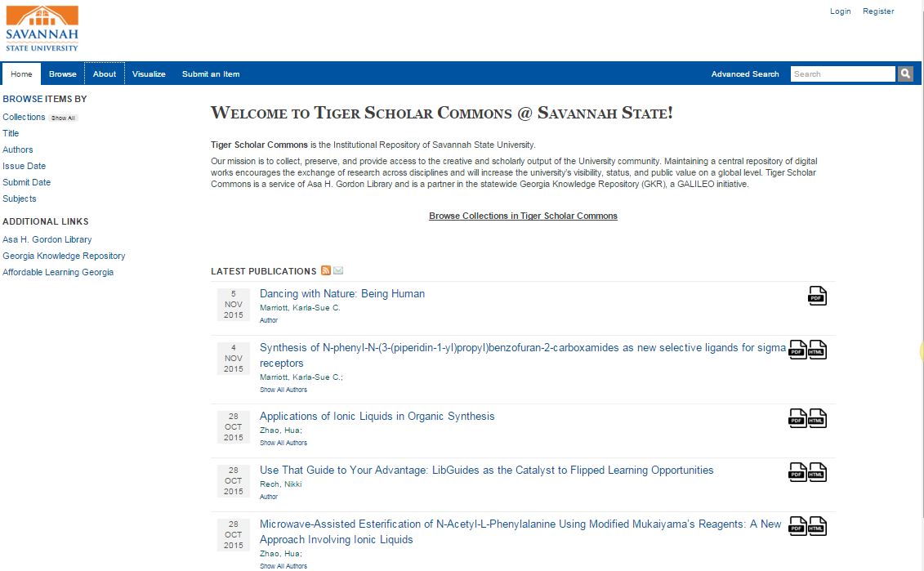924x571 pixels.
Task: Select Submit an Item in the navbar
Action: point(211,74)
